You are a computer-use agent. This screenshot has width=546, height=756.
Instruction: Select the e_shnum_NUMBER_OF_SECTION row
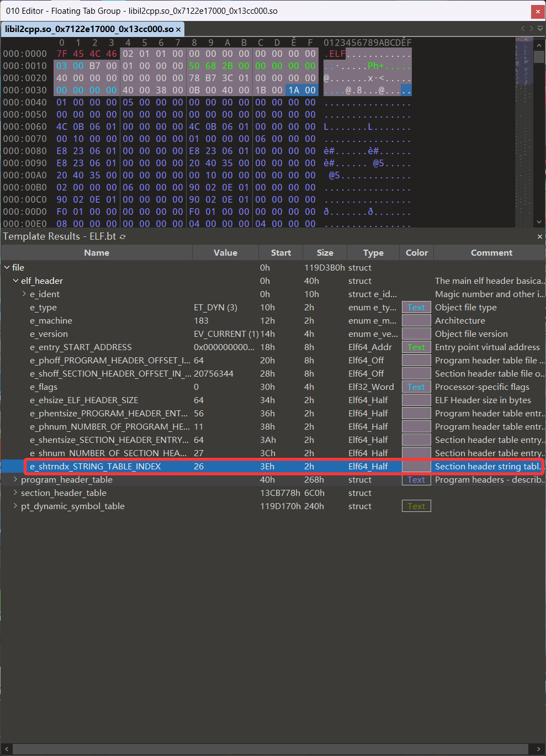pos(273,453)
